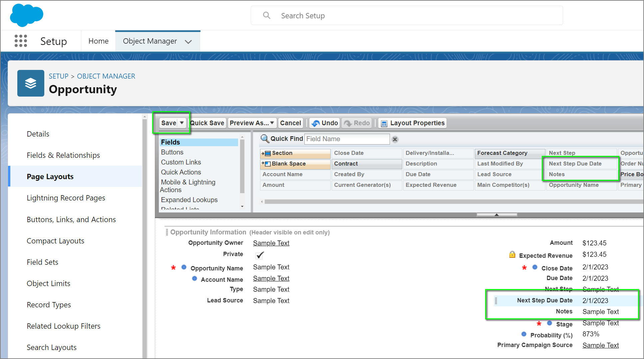
Task: Click the Layout Properties icon
Action: click(x=384, y=124)
